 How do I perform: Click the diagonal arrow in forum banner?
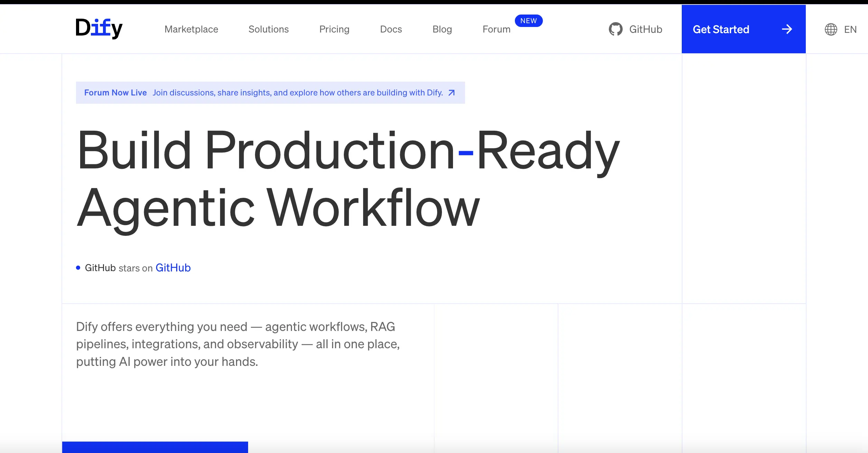451,93
